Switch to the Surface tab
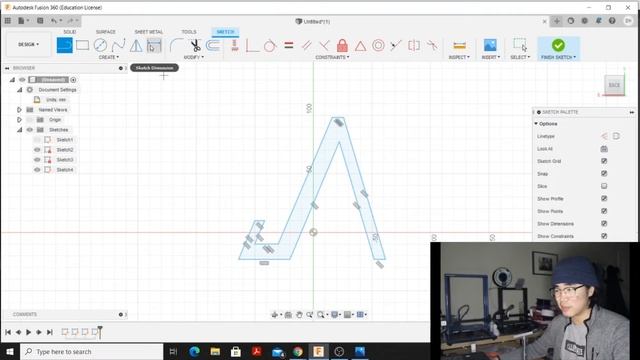 tap(106, 32)
